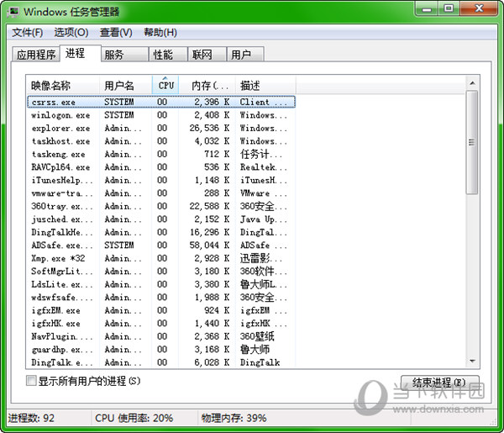Open the 帮助(H) menu
Viewport: 504px width, 433px height.
click(x=160, y=33)
